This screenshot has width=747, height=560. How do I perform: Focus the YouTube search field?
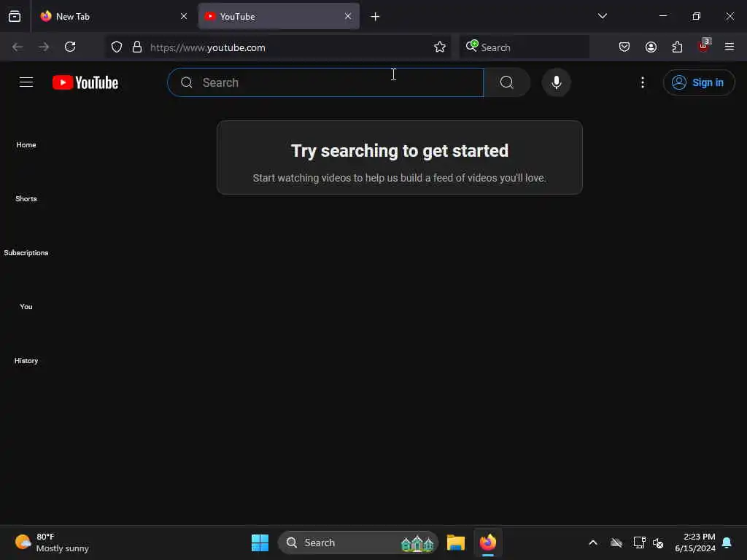click(325, 82)
